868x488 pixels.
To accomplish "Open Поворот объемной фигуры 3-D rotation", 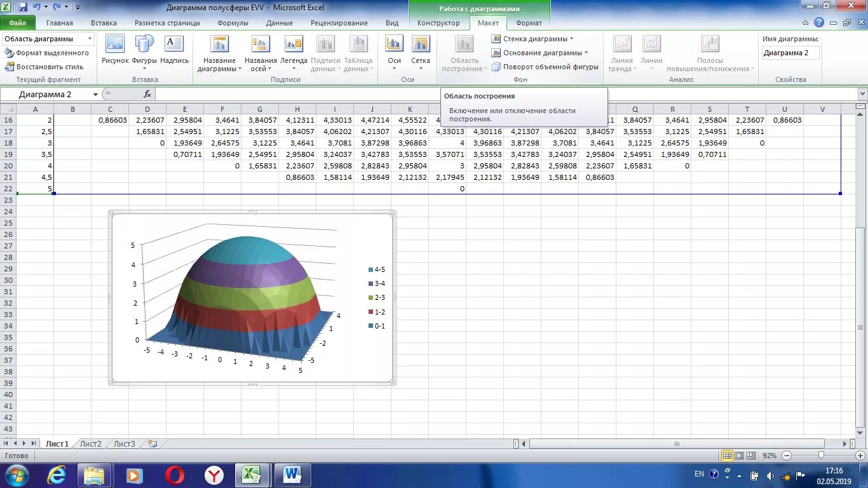I will (545, 67).
